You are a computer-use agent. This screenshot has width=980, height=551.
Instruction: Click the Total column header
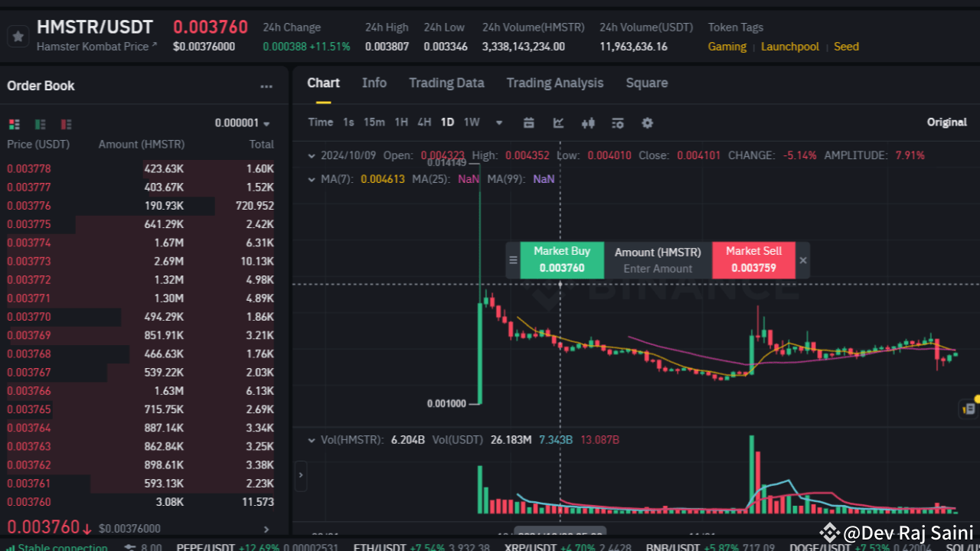pos(262,144)
